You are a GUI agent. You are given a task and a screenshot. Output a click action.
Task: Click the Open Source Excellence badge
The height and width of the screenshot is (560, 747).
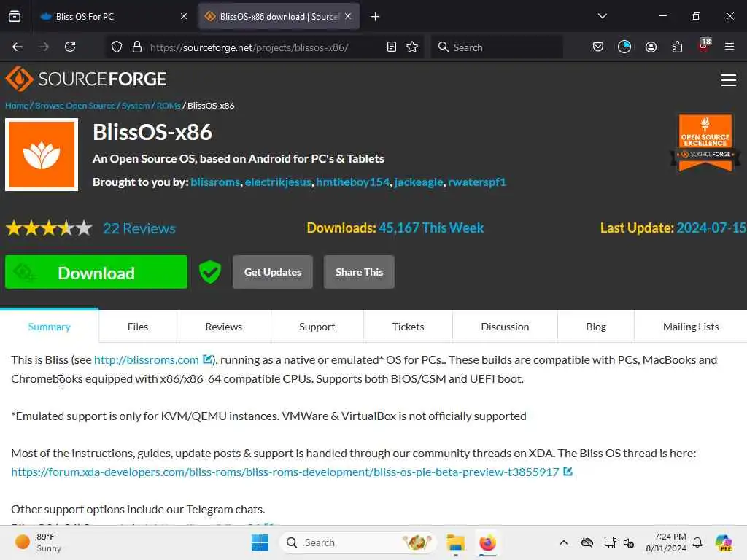pos(705,142)
